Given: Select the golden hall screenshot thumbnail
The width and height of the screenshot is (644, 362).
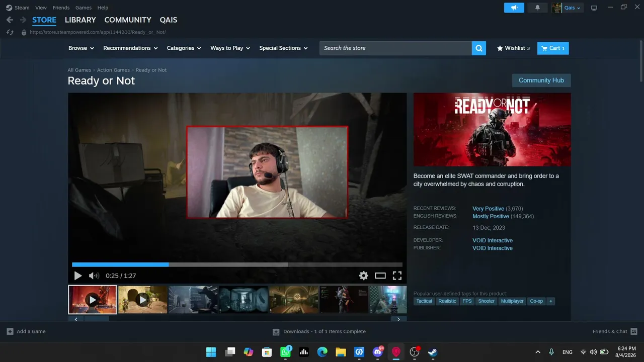Looking at the screenshot, I should [293, 300].
